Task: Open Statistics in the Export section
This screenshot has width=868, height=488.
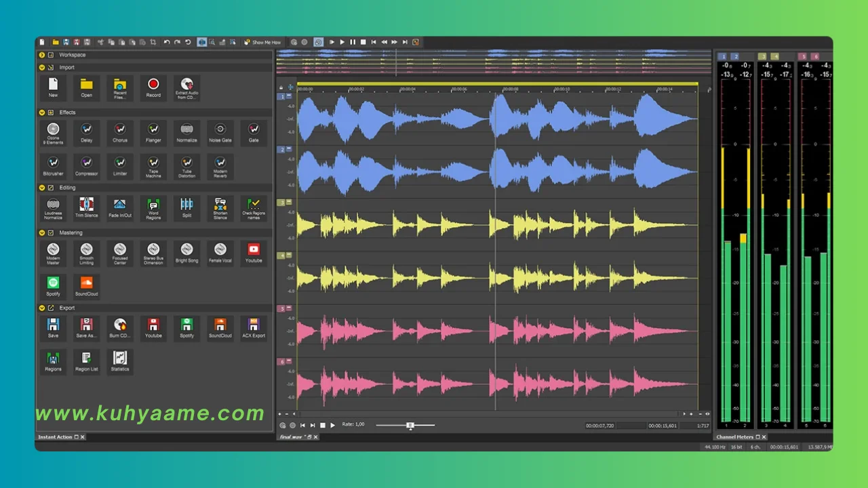Action: point(120,361)
